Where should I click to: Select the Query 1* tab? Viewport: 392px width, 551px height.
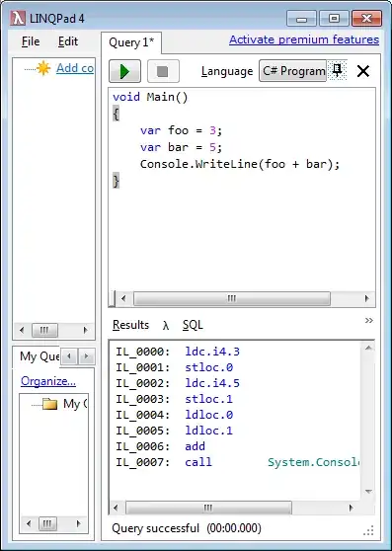pos(131,42)
